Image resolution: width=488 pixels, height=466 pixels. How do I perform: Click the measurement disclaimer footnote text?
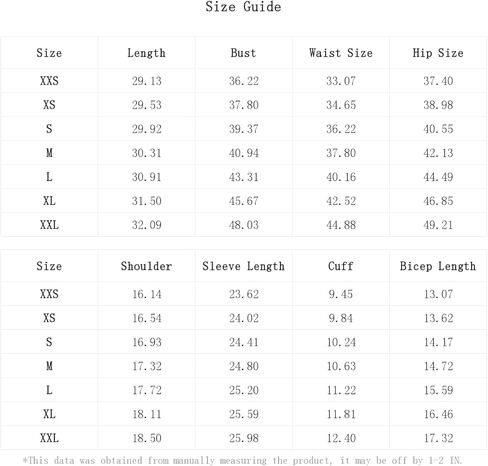[242, 460]
